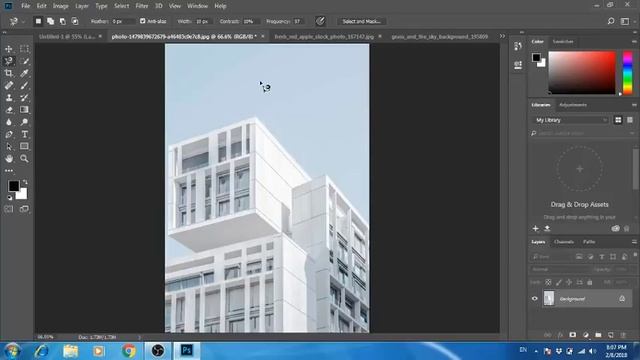
Task: Expand the hidden document tabs list
Action: point(502,36)
